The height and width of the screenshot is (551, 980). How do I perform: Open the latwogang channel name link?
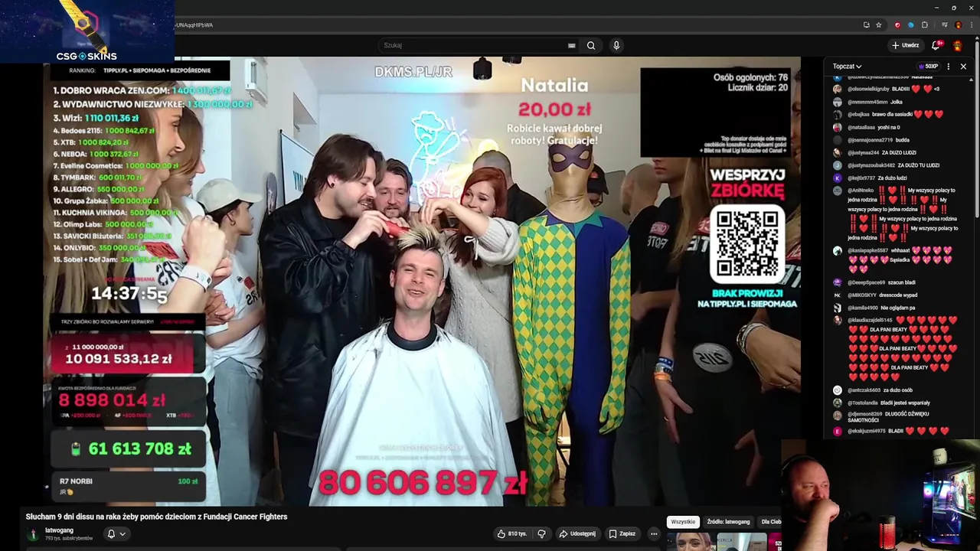(59, 530)
